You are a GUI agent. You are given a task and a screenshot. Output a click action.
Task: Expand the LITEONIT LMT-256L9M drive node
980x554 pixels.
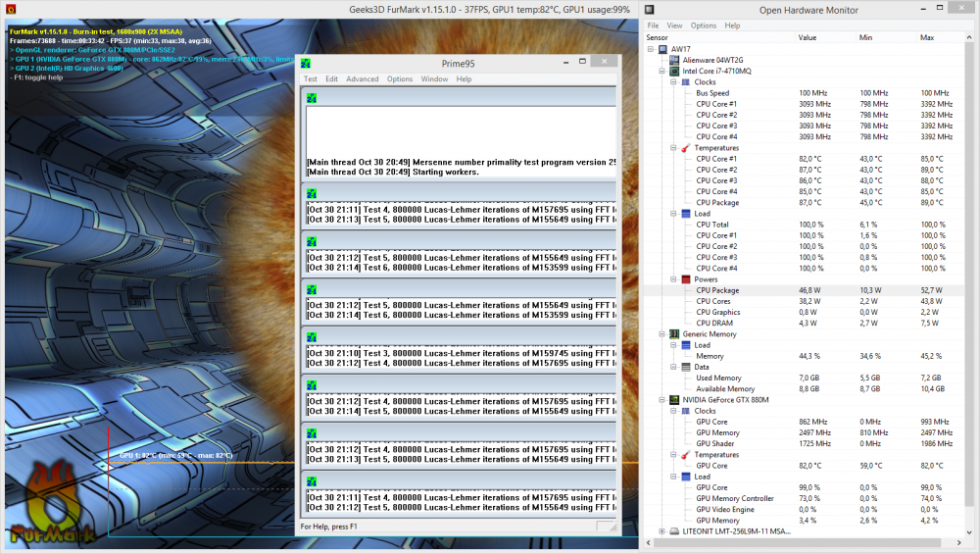point(661,530)
